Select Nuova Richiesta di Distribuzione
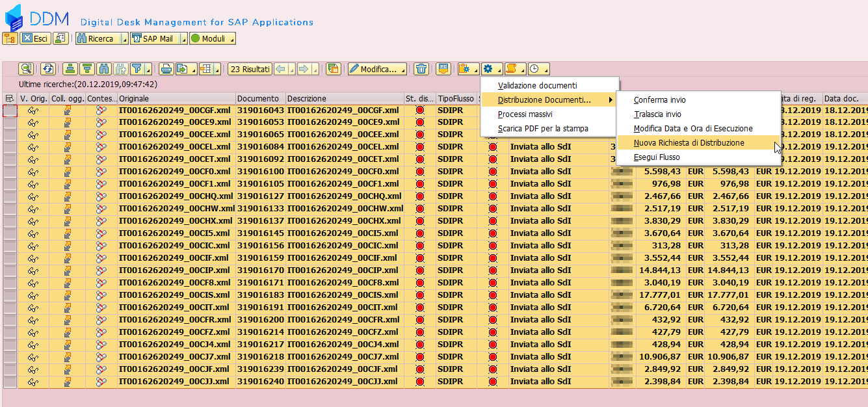The image size is (868, 407). (x=698, y=143)
